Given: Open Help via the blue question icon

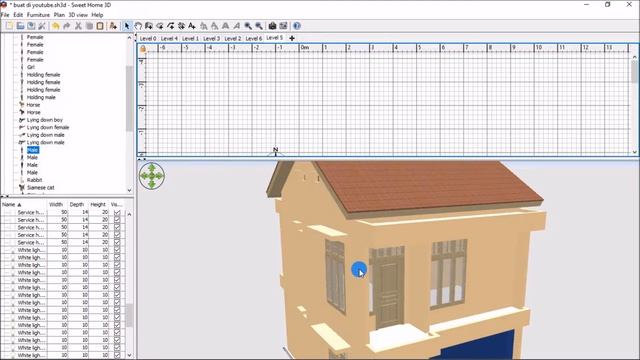Looking at the screenshot, I should pyautogui.click(x=297, y=26).
